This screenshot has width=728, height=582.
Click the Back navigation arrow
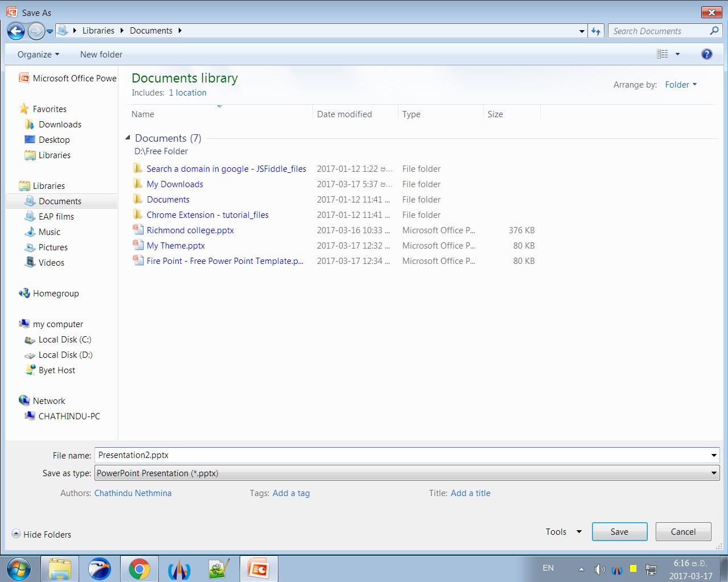tap(16, 31)
